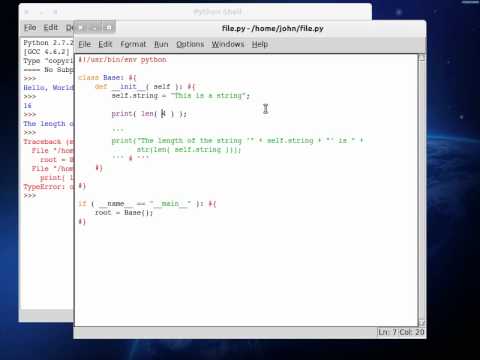Click the '[GCC 4.6.2]' line in Shell
The width and height of the screenshot is (480, 360).
[47, 52]
